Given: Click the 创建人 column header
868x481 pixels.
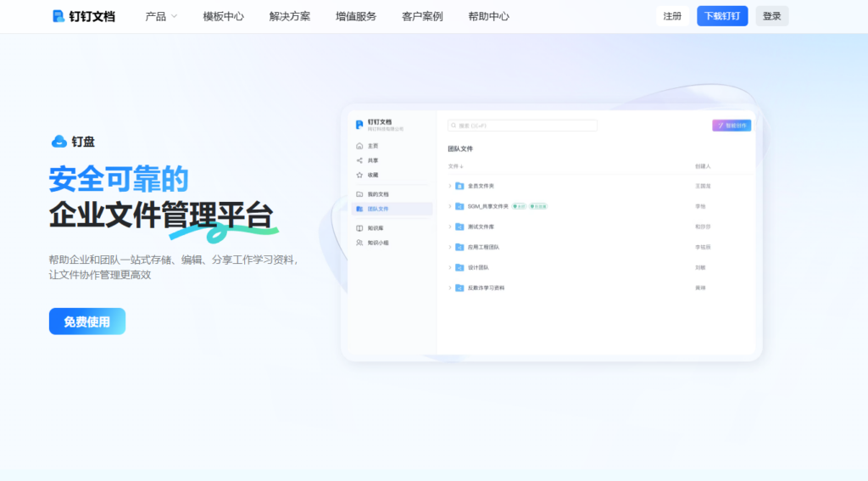Looking at the screenshot, I should (x=703, y=166).
